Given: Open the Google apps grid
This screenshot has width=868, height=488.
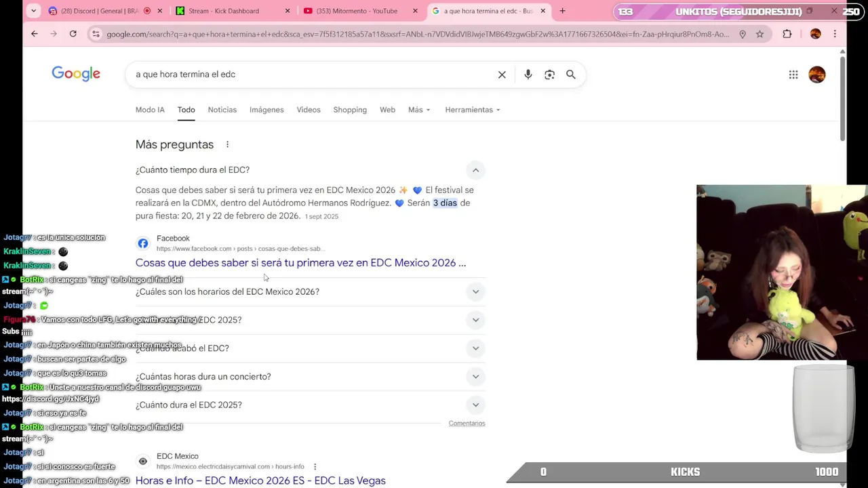Looking at the screenshot, I should [793, 75].
